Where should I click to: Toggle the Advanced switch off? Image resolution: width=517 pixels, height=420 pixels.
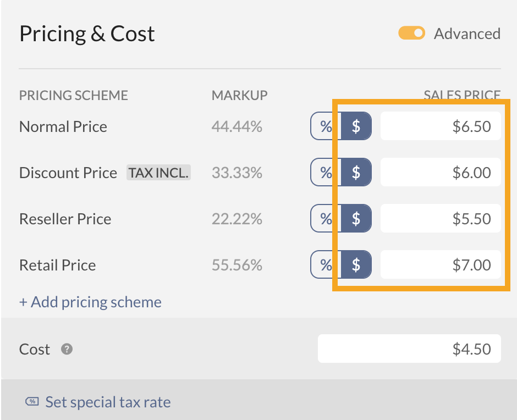[411, 34]
